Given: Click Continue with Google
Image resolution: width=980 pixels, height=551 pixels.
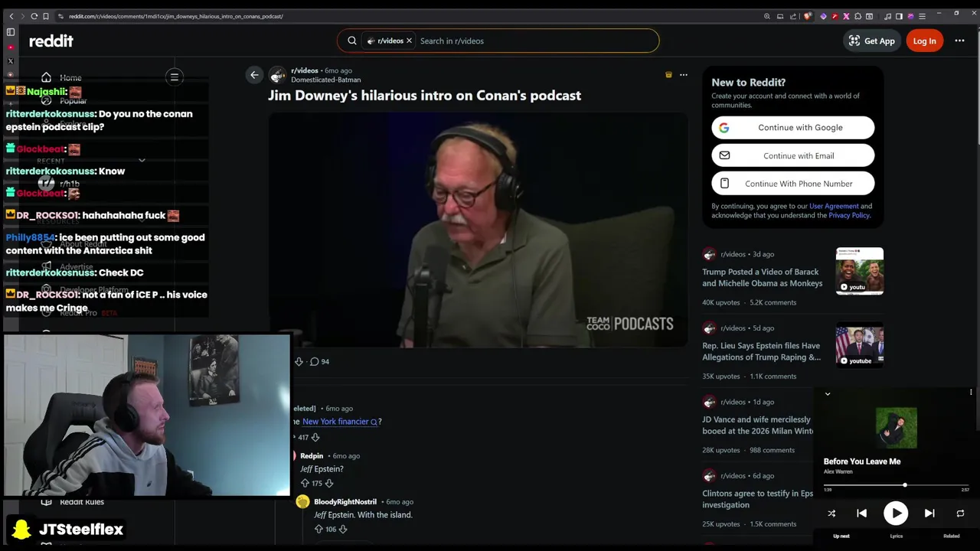Looking at the screenshot, I should (x=792, y=128).
